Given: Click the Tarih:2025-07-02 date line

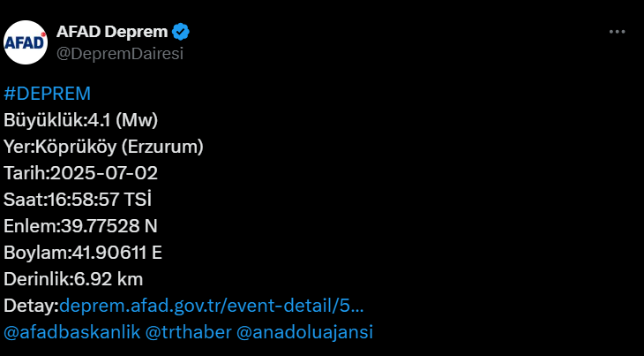Looking at the screenshot, I should (81, 173).
